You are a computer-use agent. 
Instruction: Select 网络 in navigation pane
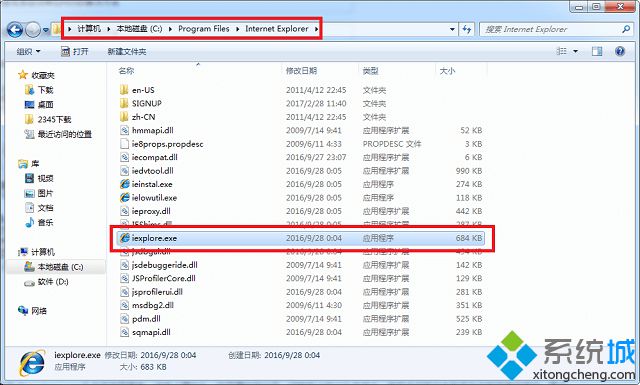point(33,311)
